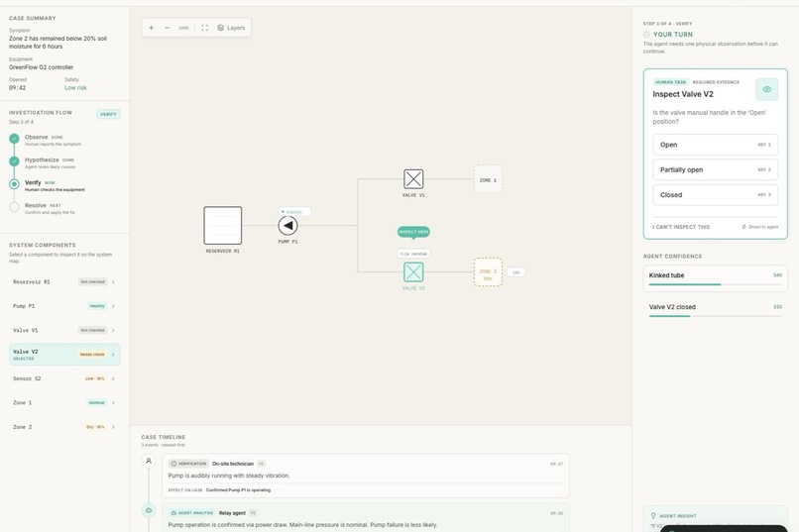This screenshot has height=532, width=799.
Task: Click Direct to agent link
Action: tap(759, 227)
